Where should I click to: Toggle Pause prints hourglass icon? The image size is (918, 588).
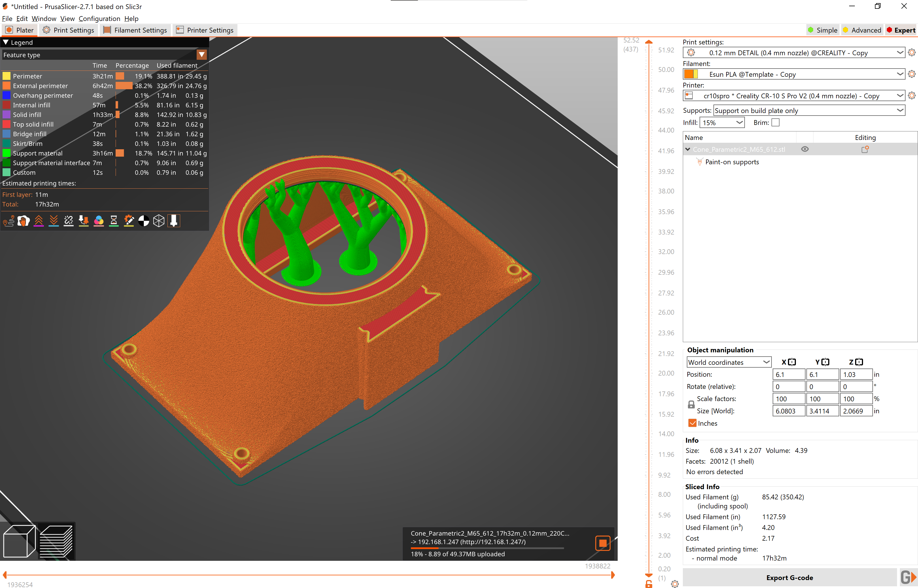pyautogui.click(x=114, y=221)
